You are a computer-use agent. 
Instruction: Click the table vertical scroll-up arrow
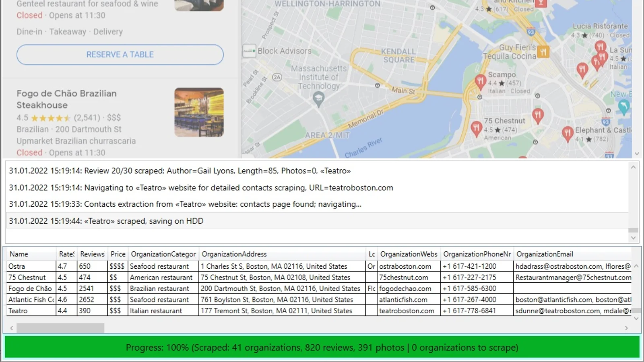(636, 266)
